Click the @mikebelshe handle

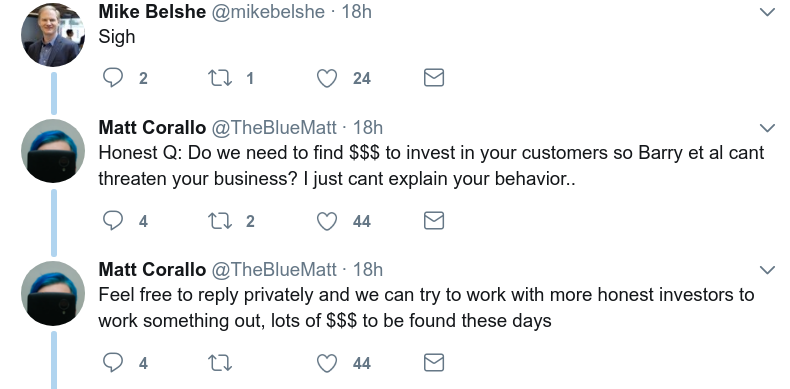[x=268, y=11]
